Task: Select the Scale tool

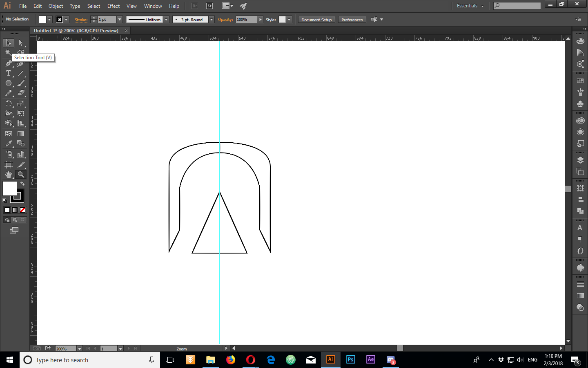Action: point(21,103)
